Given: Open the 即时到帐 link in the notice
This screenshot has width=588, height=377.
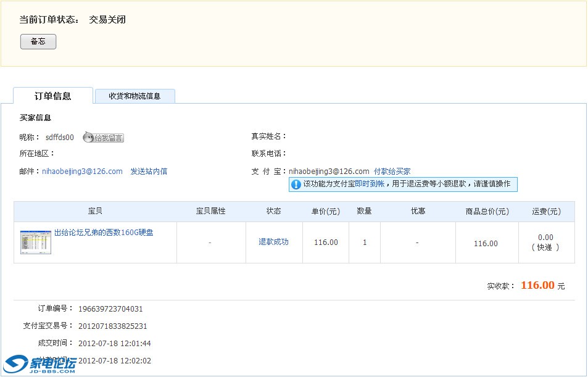Looking at the screenshot, I should (x=370, y=184).
